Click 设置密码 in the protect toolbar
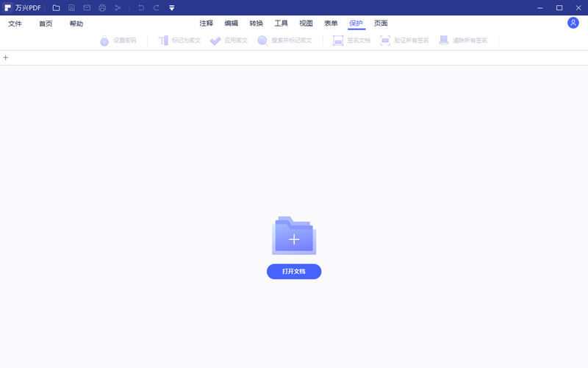The image size is (588, 368). [x=118, y=40]
